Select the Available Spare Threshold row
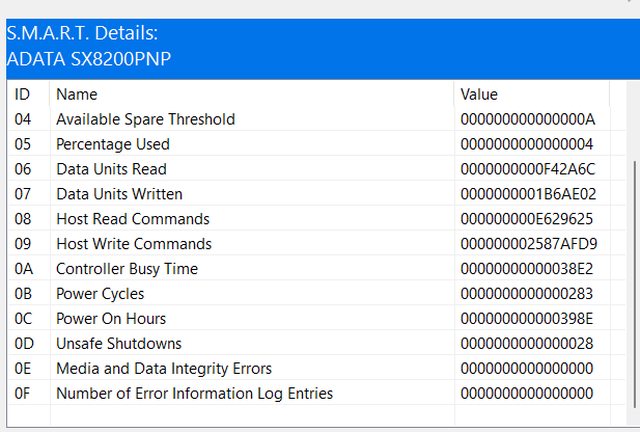640x432 pixels. point(145,119)
